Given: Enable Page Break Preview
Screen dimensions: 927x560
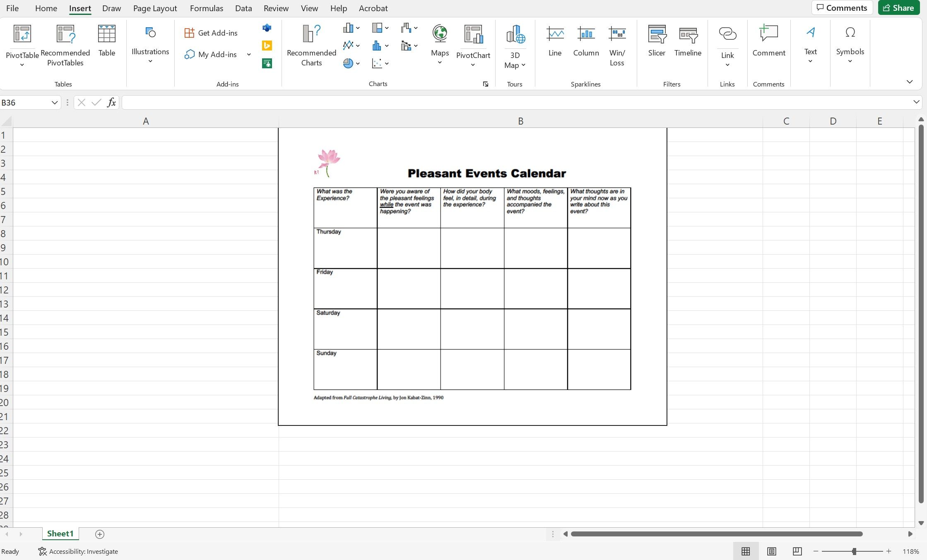Looking at the screenshot, I should [797, 551].
